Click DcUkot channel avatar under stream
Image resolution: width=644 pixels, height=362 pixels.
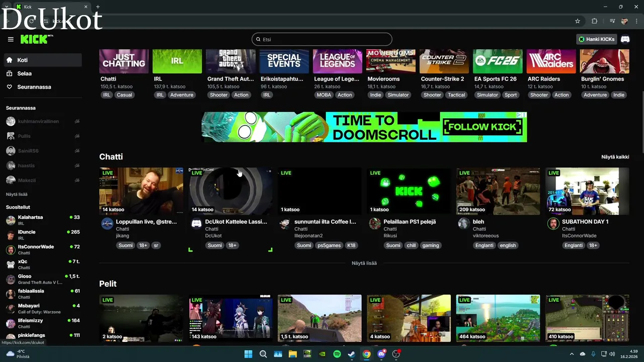[196, 224]
